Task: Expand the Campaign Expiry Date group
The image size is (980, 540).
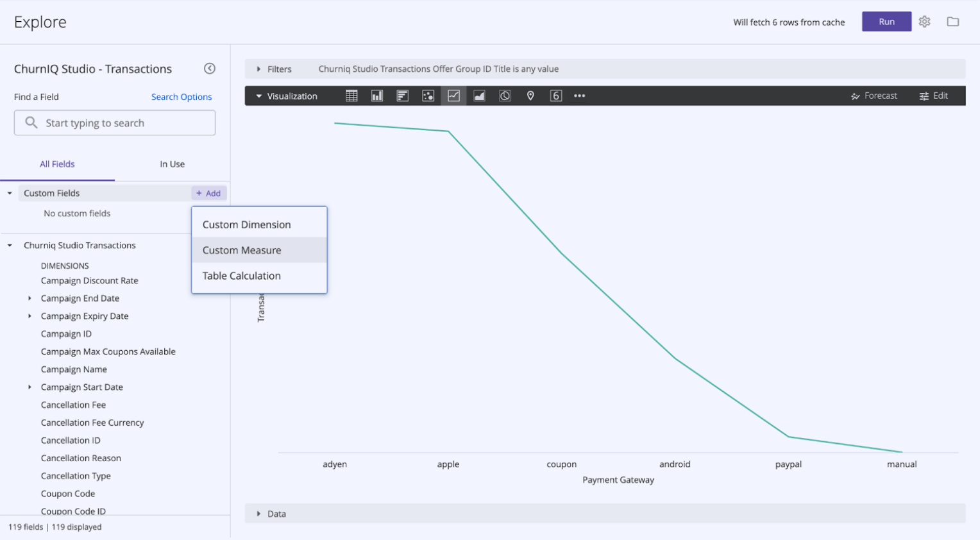Action: click(30, 316)
